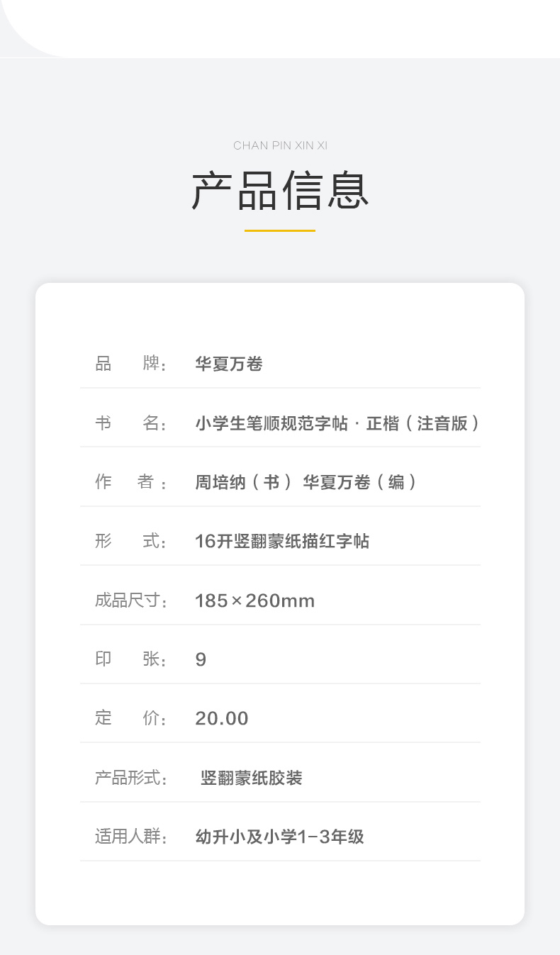
Task: Select the 定价 label
Action: [x=131, y=718]
